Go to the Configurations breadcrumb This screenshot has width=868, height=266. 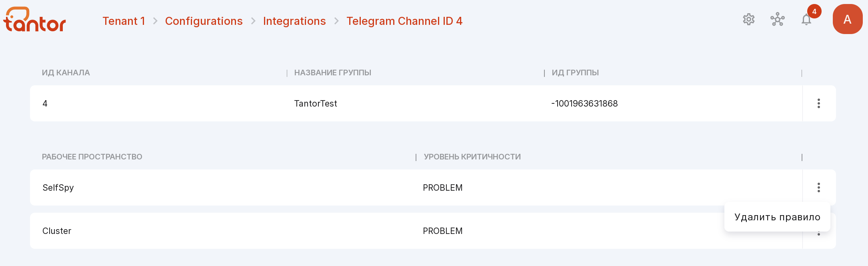point(204,21)
